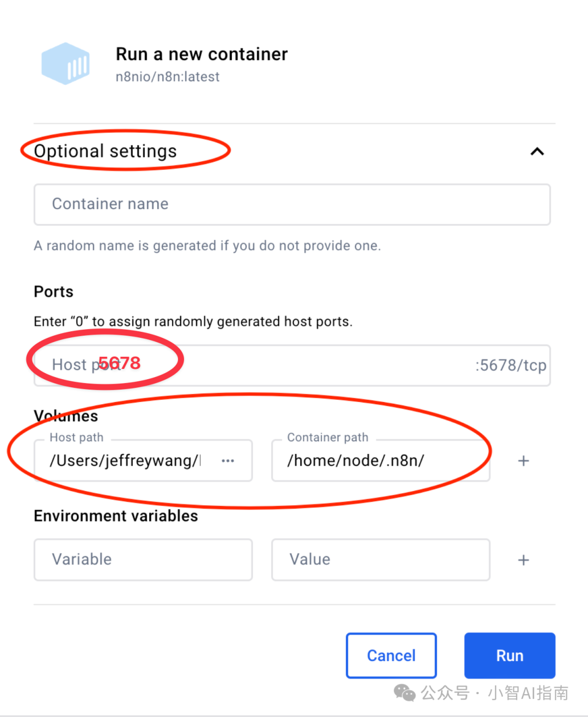Click the blue container image icon
The width and height of the screenshot is (588, 717).
65,63
